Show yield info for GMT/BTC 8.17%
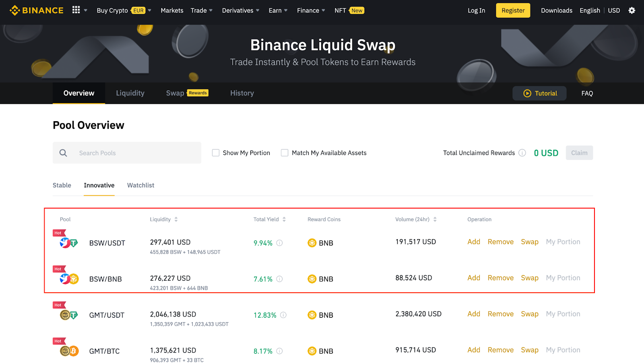Screen dimensions: 644x364 pos(279,351)
